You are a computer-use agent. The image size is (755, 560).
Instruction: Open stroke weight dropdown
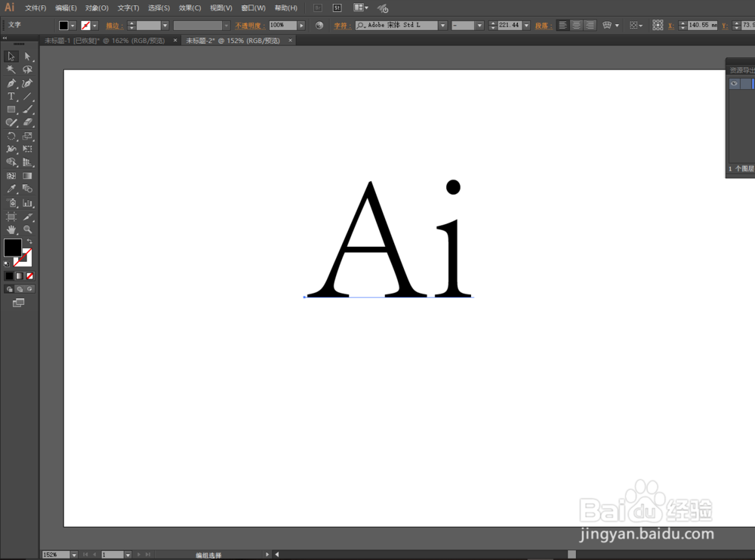(x=165, y=26)
